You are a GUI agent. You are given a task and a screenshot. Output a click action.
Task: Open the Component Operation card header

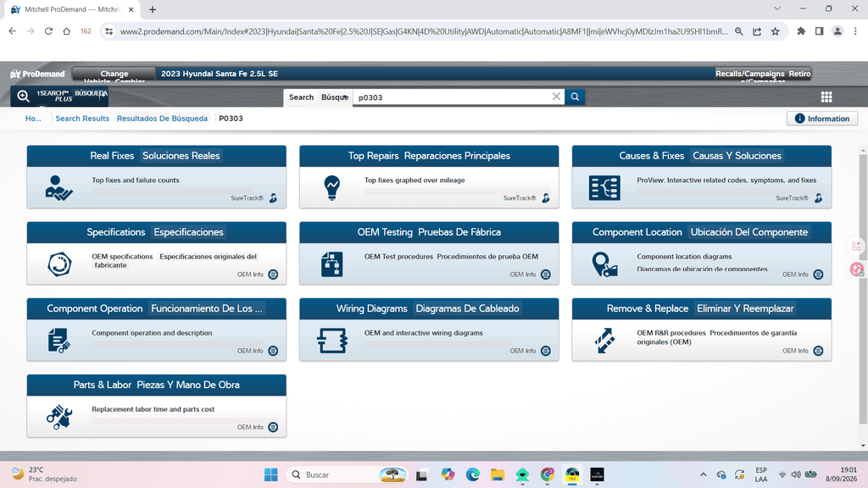tap(157, 308)
